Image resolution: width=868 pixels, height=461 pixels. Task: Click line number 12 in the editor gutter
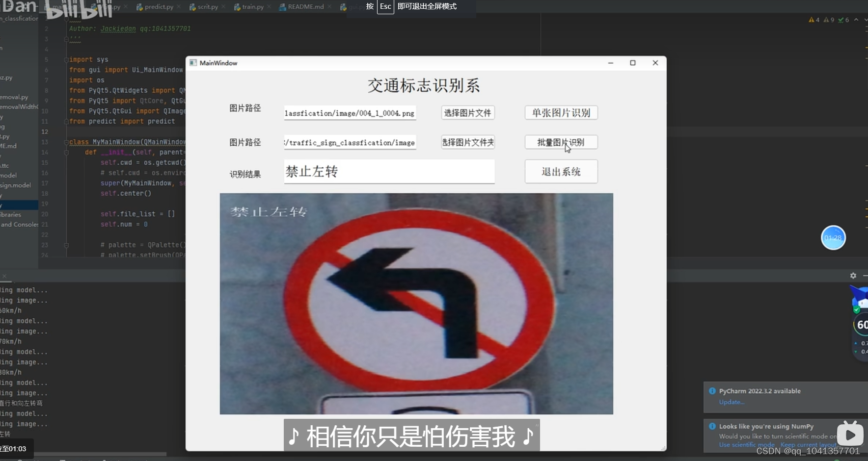(x=45, y=132)
